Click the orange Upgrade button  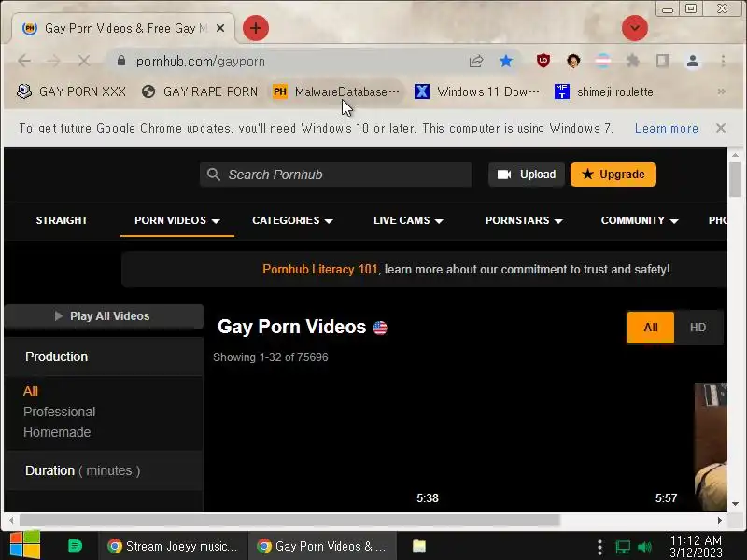pos(613,175)
